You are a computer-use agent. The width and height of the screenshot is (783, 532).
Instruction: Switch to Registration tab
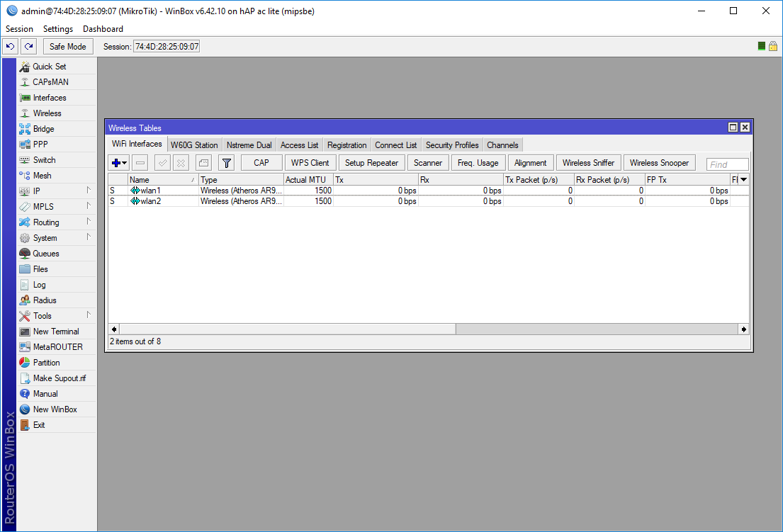tap(347, 145)
